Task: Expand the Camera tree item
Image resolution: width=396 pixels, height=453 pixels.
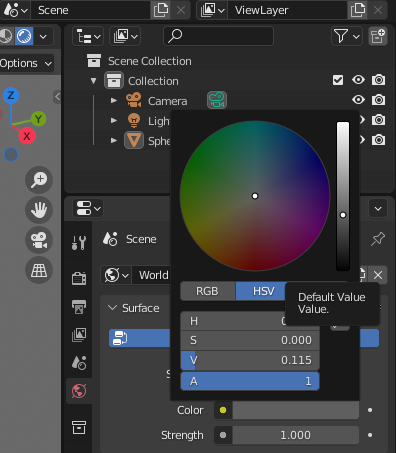Action: click(x=114, y=101)
